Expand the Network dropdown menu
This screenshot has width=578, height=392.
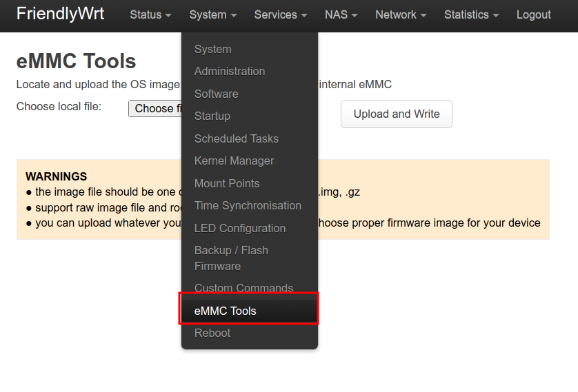(400, 14)
